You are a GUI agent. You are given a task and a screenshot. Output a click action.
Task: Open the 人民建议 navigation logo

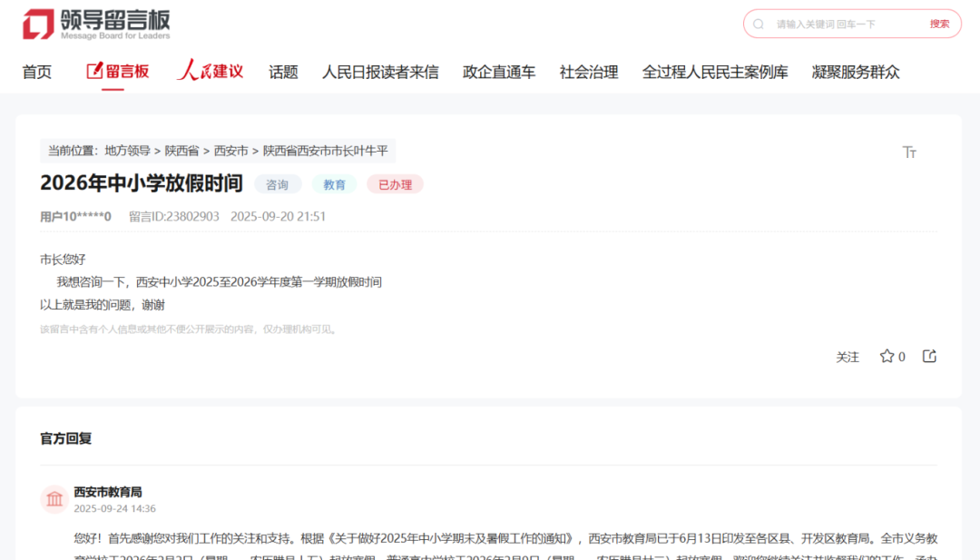point(211,72)
